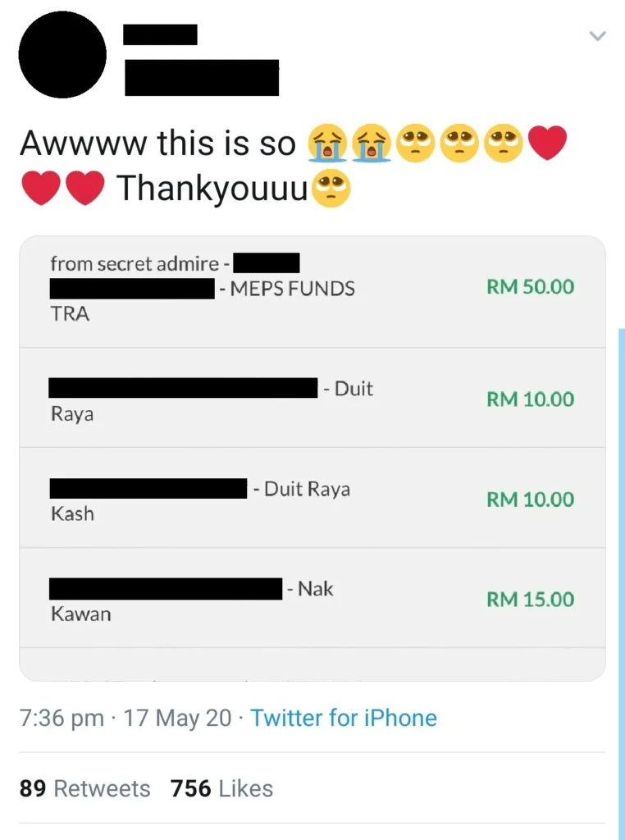Screen dimensions: 625x840
Task: View the 756 Likes list
Action: (221, 788)
